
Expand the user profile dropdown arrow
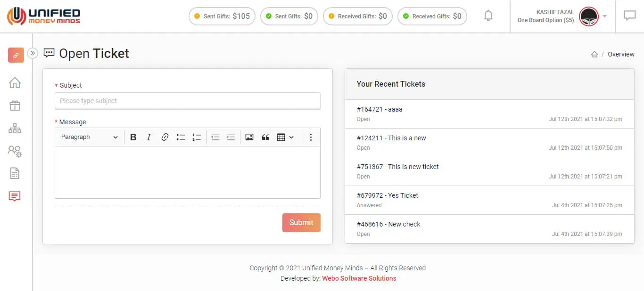(605, 16)
